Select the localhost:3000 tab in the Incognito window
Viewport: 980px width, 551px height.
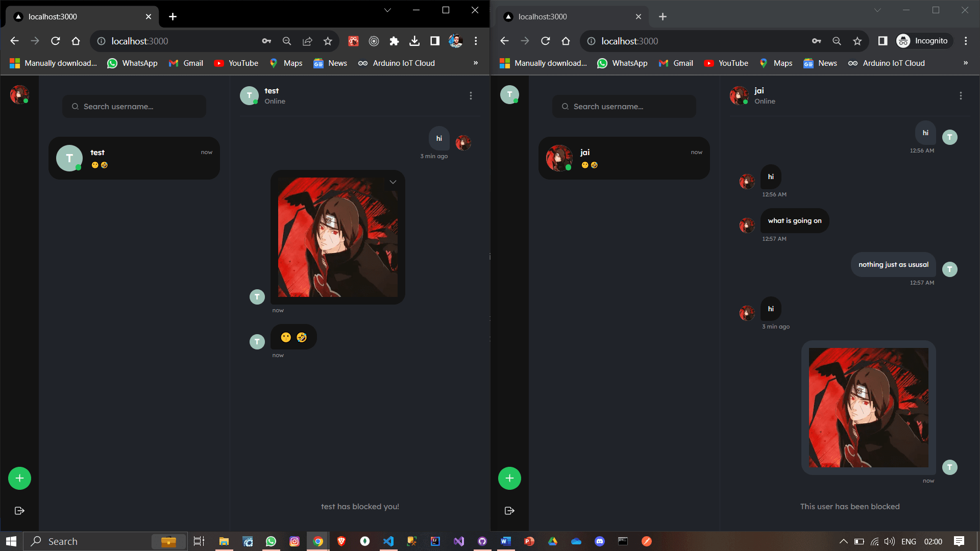[572, 16]
